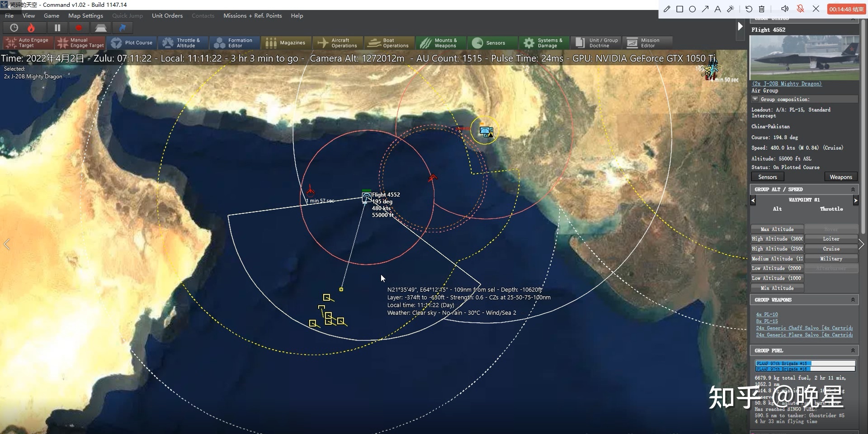The height and width of the screenshot is (434, 868).
Task: Open the 8x PL-15 weapon link
Action: point(767,321)
